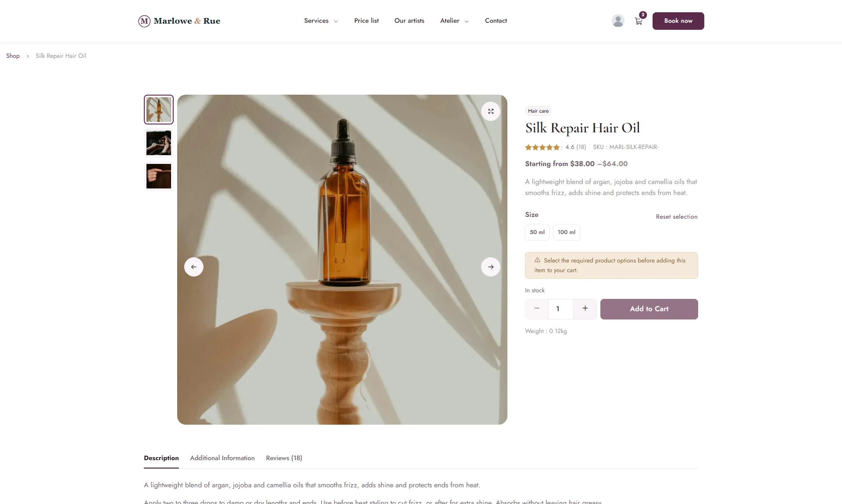Expand product image to fullscreen

click(x=491, y=111)
